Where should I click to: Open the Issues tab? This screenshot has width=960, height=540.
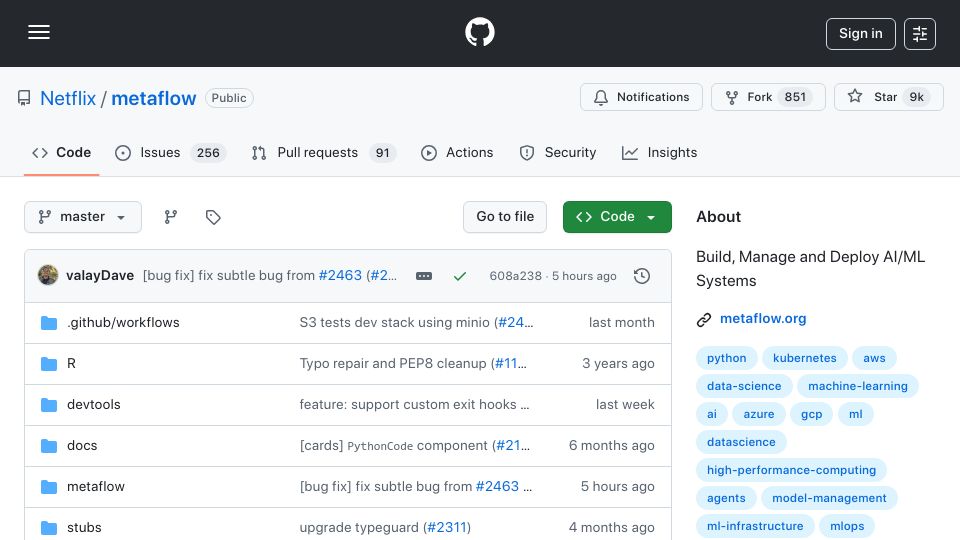click(170, 152)
